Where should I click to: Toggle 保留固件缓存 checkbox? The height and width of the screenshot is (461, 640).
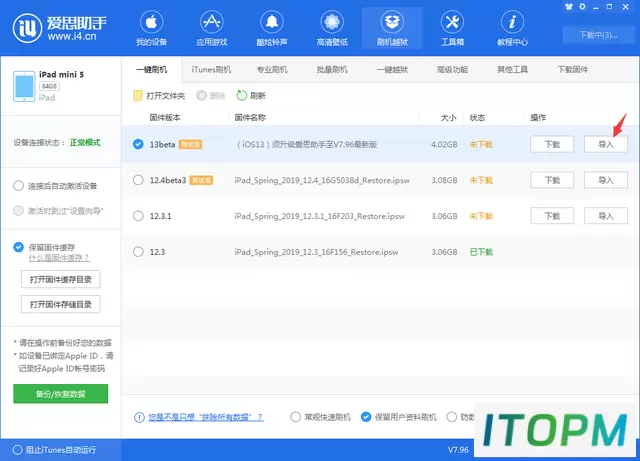pos(18,247)
